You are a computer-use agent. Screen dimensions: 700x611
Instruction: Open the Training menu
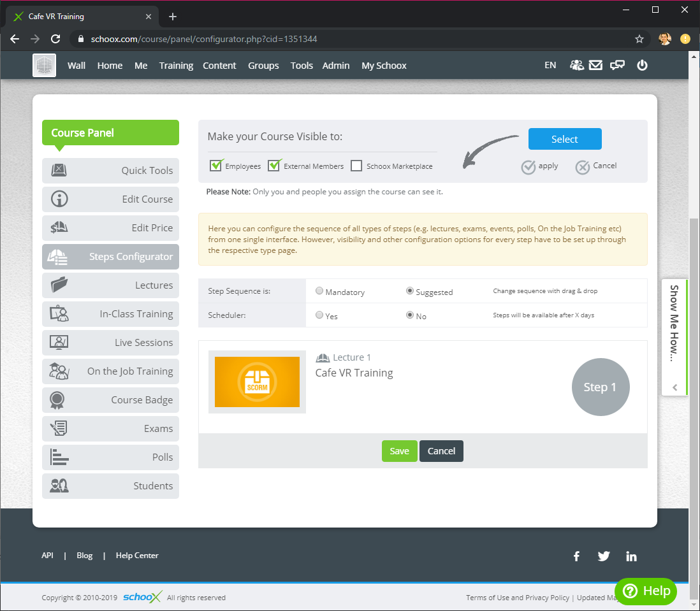coord(176,66)
